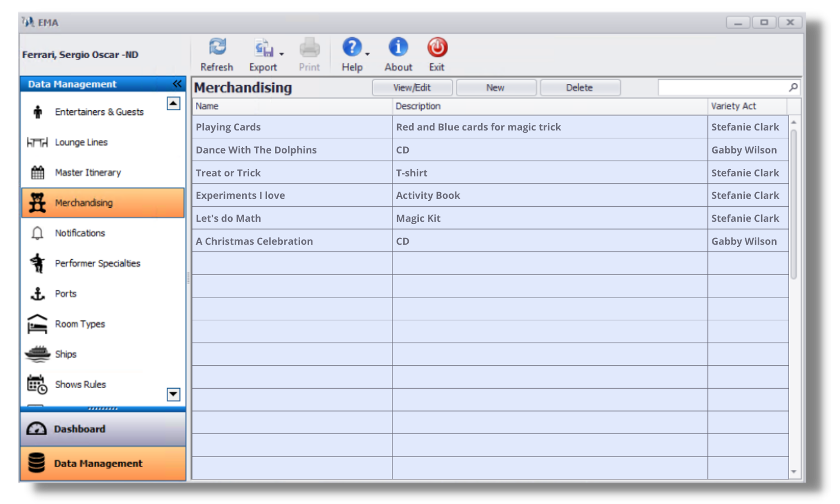Select the Ports anchor icon
This screenshot has width=840, height=504.
37,293
